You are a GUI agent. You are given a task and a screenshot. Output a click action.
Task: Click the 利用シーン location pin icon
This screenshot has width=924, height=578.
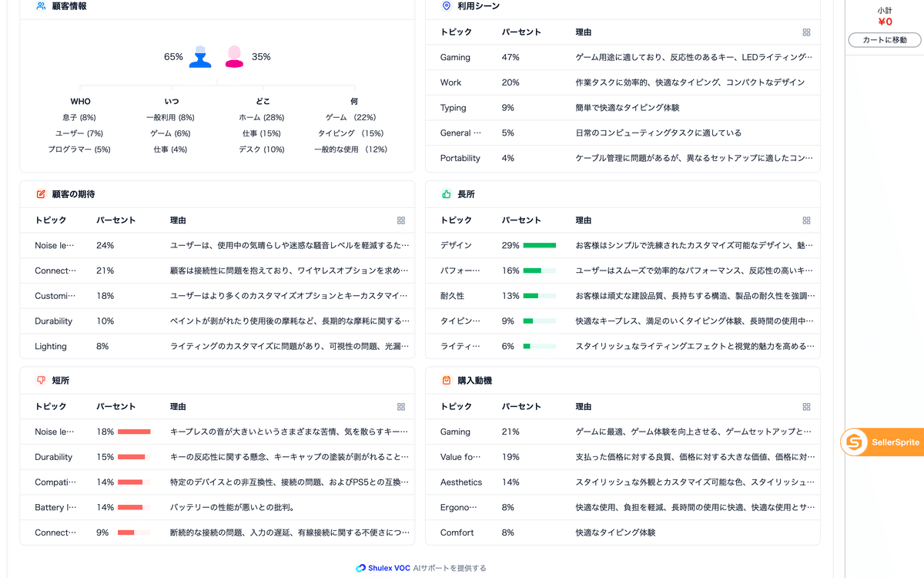447,6
